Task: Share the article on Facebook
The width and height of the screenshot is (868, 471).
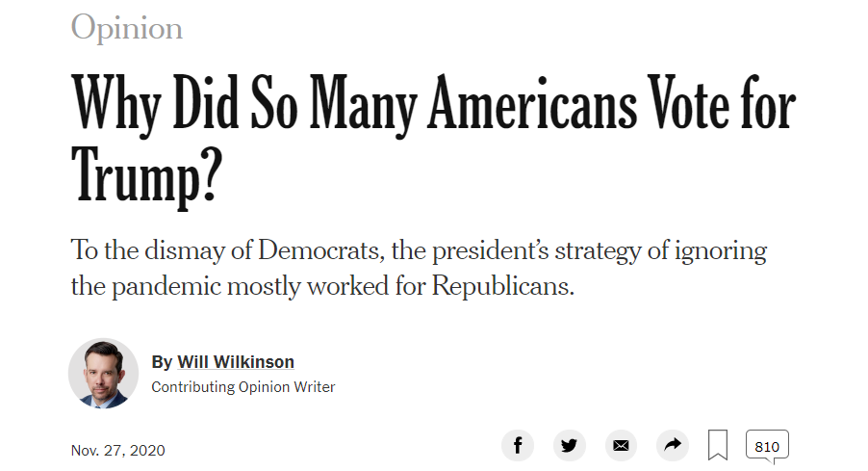Action: tap(518, 445)
